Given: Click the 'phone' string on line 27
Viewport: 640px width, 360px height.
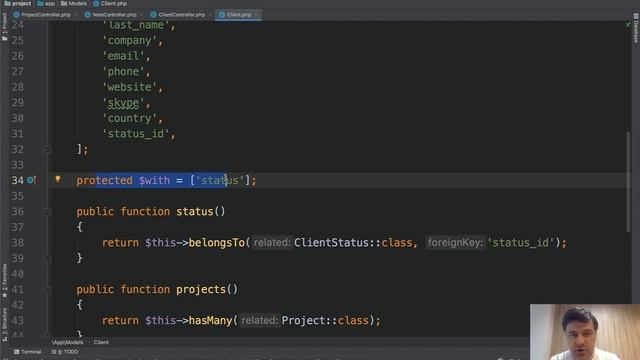Looking at the screenshot, I should (123, 71).
